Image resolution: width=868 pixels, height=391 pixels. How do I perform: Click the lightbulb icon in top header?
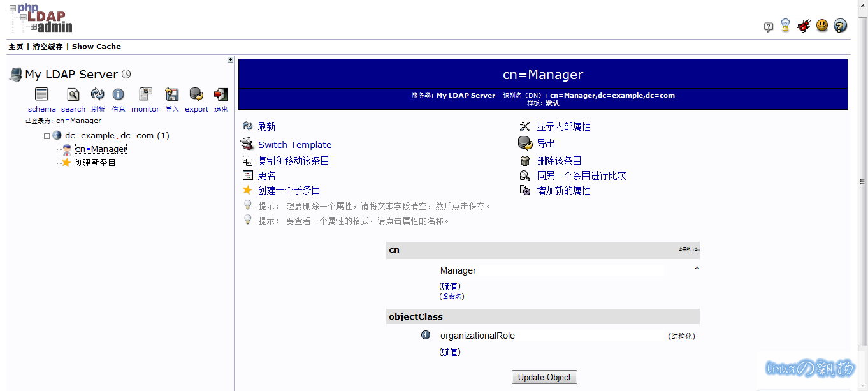(786, 26)
